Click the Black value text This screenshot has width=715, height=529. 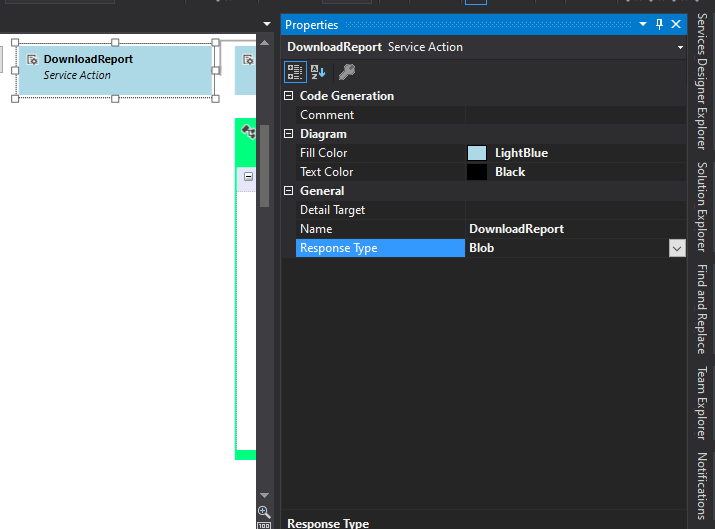click(x=510, y=172)
